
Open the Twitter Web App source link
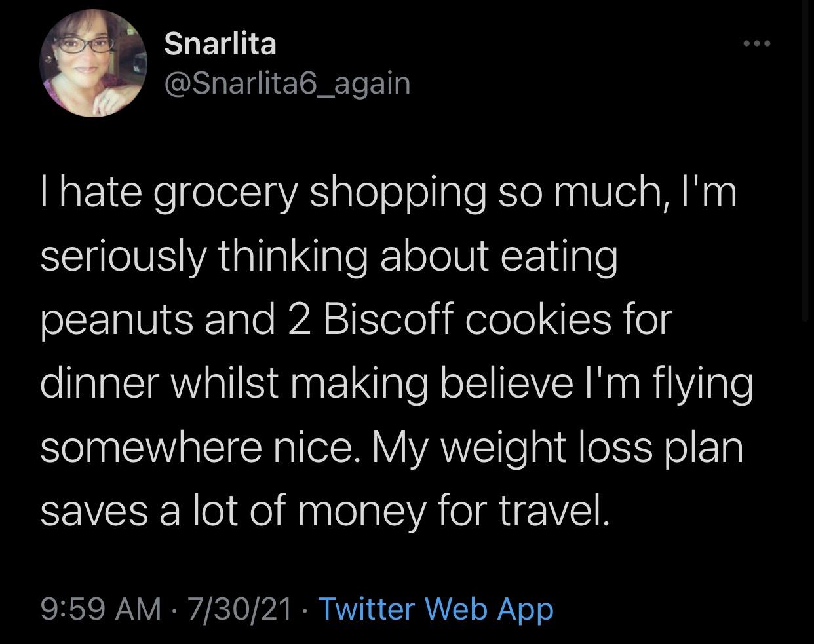coord(436,609)
